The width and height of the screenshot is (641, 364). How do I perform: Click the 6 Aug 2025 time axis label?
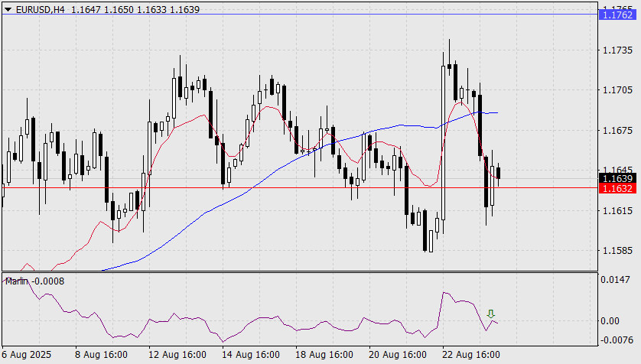27,355
